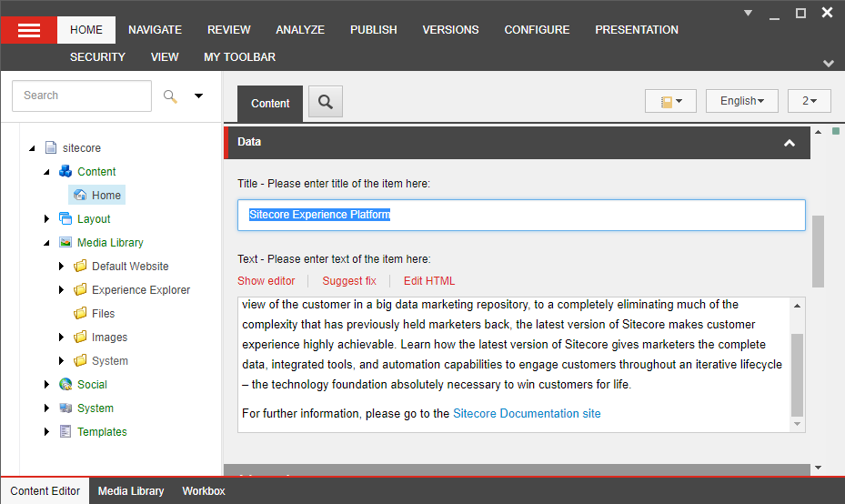Viewport: 845px width, 504px height.
Task: Switch to Workbox bottom tab
Action: (204, 491)
